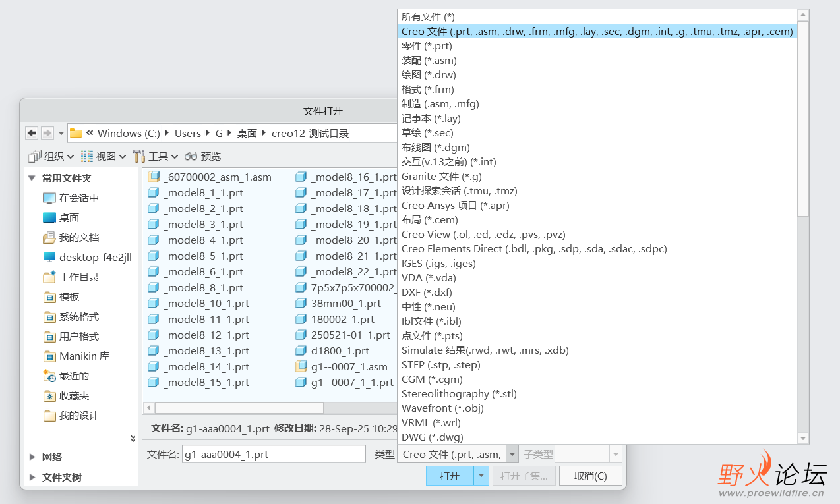Collapse the 常用文件夹 section
The height and width of the screenshot is (504, 840).
[x=32, y=179]
